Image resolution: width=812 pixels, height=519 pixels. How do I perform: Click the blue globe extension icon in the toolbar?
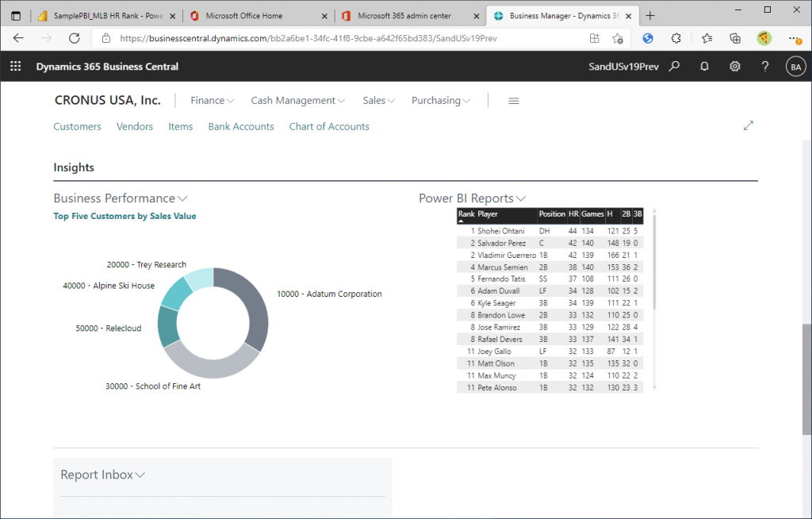coord(648,38)
